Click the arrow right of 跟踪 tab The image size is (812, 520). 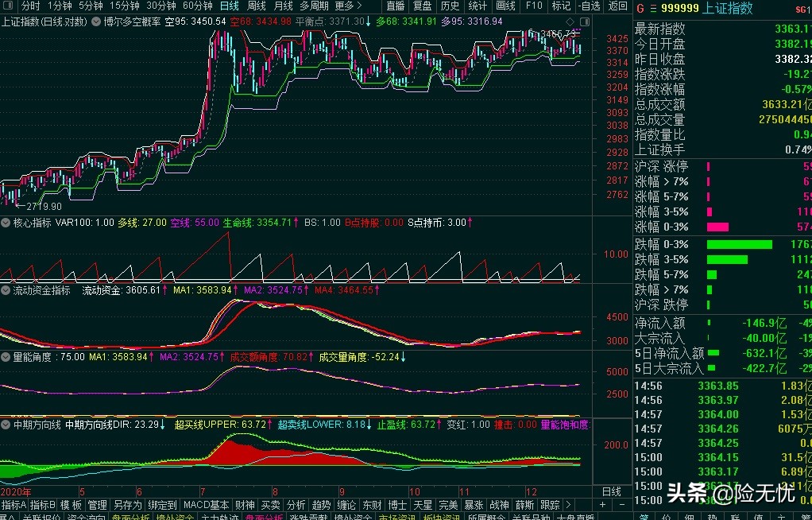tap(568, 505)
